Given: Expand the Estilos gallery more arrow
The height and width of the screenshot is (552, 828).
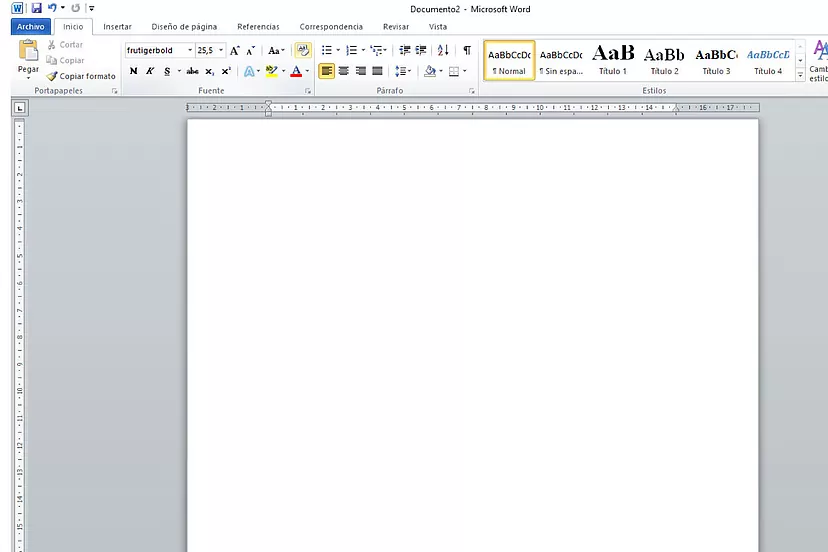Looking at the screenshot, I should pos(800,76).
